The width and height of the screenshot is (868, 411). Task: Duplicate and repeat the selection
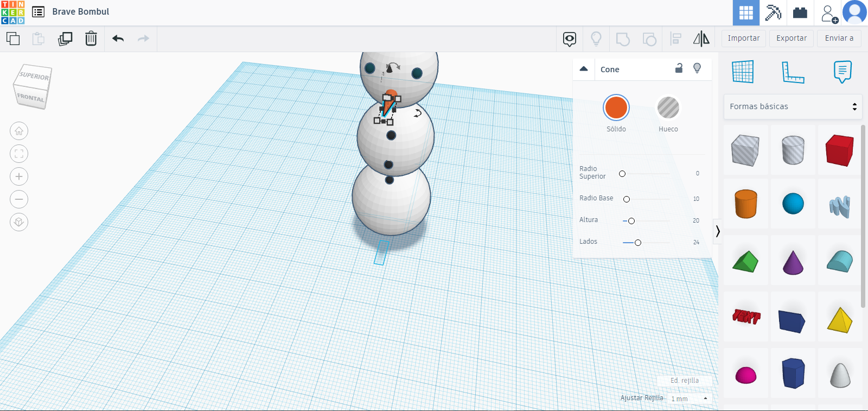pos(65,39)
